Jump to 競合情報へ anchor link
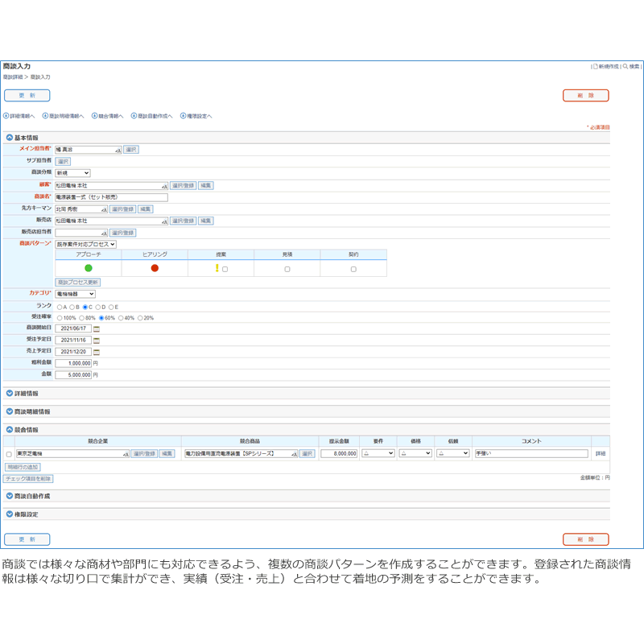644x644 pixels. click(x=107, y=116)
